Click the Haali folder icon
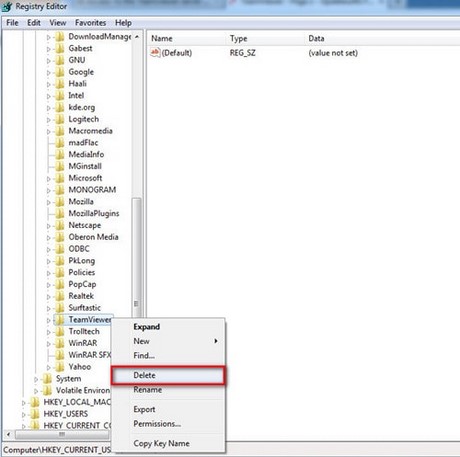Image resolution: width=460 pixels, height=457 pixels. [60, 84]
